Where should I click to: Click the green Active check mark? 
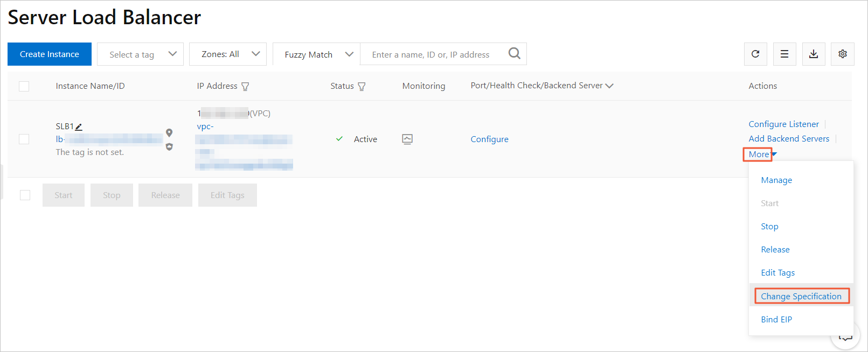click(339, 139)
